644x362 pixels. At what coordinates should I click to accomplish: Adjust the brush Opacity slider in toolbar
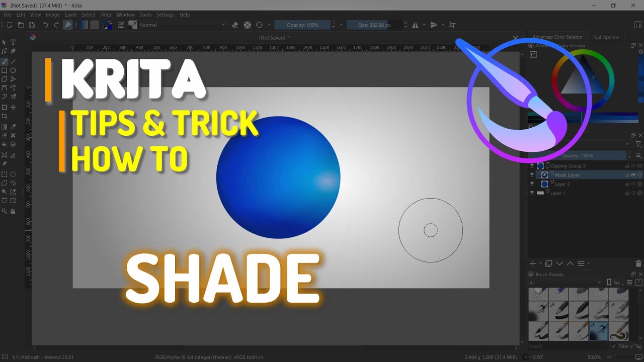click(302, 25)
